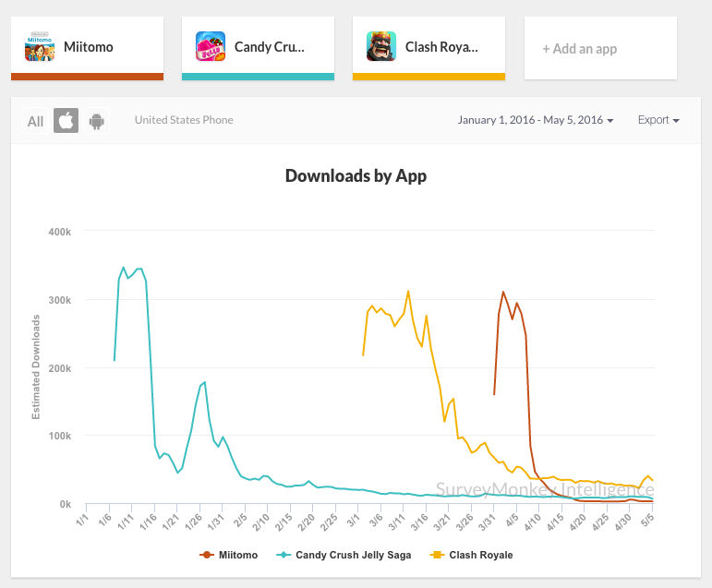Image resolution: width=712 pixels, height=588 pixels.
Task: Click the Add an app card
Action: [x=579, y=49]
